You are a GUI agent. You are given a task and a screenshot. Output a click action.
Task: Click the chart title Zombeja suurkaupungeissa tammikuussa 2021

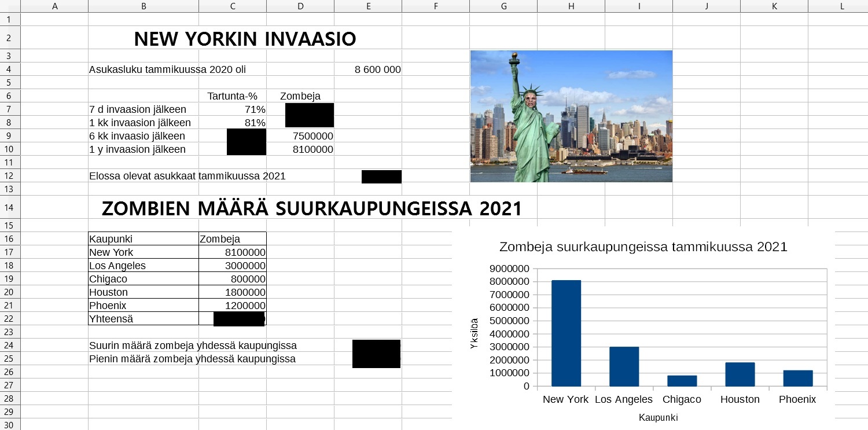pyautogui.click(x=643, y=247)
